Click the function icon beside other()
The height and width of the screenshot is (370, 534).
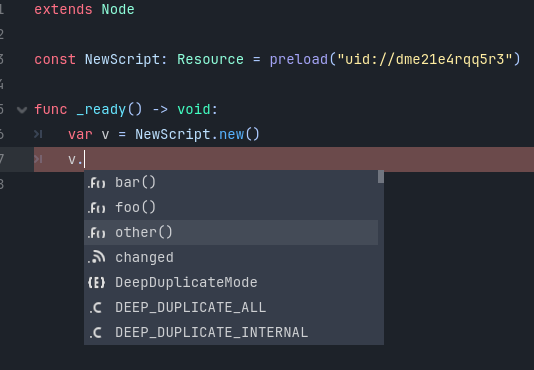[x=96, y=233]
